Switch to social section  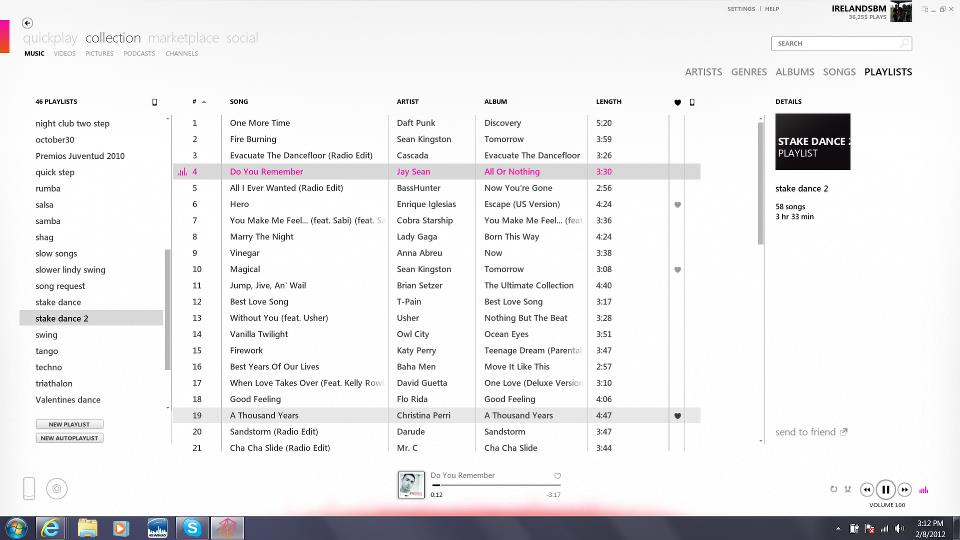(x=242, y=38)
